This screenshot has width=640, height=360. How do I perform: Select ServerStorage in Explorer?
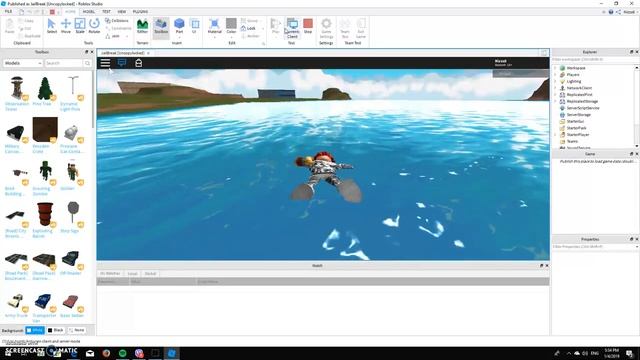coord(579,115)
